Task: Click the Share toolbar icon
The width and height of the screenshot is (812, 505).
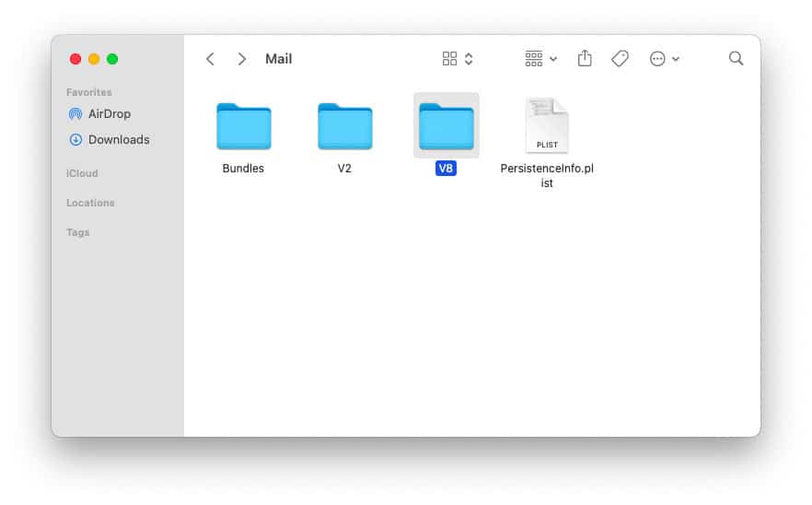Action: point(585,58)
